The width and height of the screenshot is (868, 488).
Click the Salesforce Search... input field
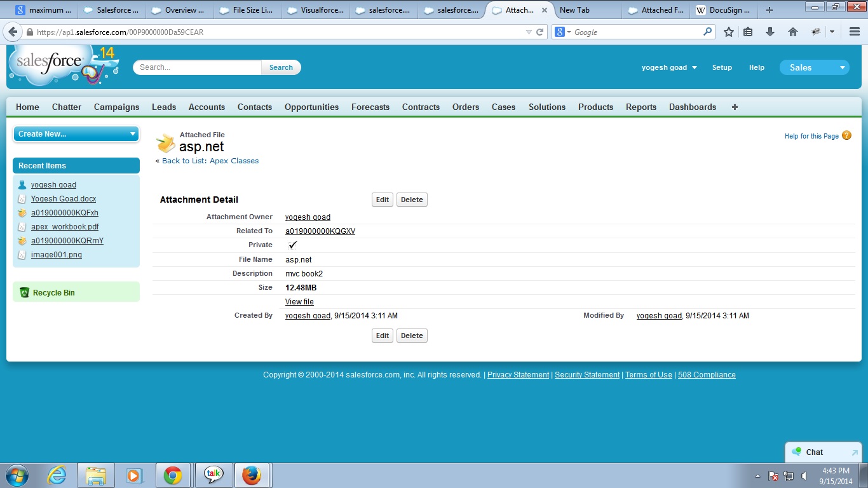(x=198, y=67)
